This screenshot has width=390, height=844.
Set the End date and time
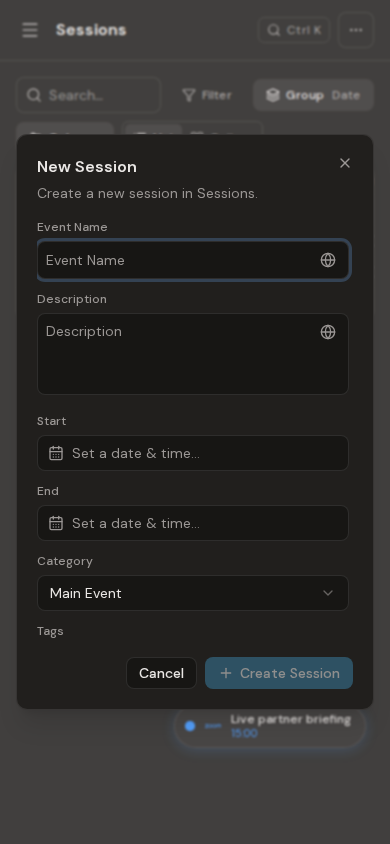(x=193, y=523)
